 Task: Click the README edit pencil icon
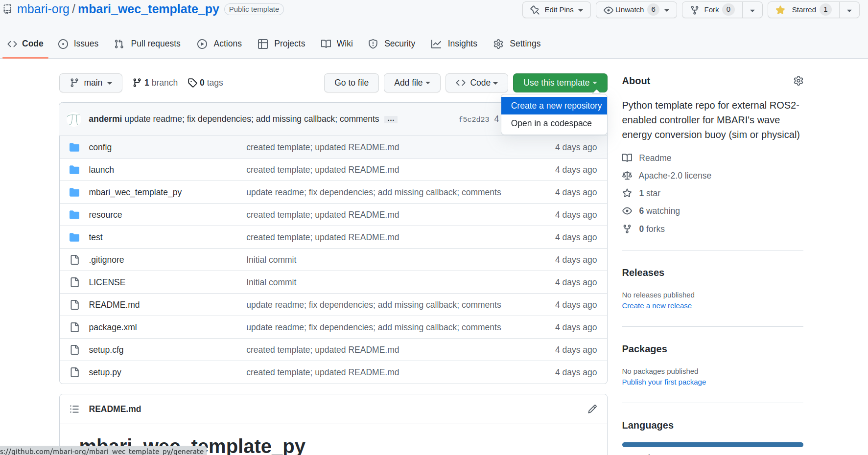pyautogui.click(x=592, y=409)
